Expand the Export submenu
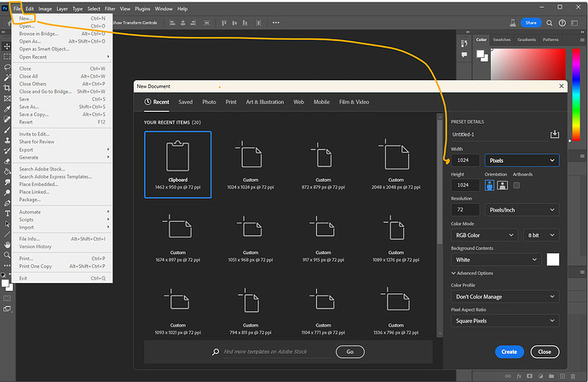 (62, 150)
